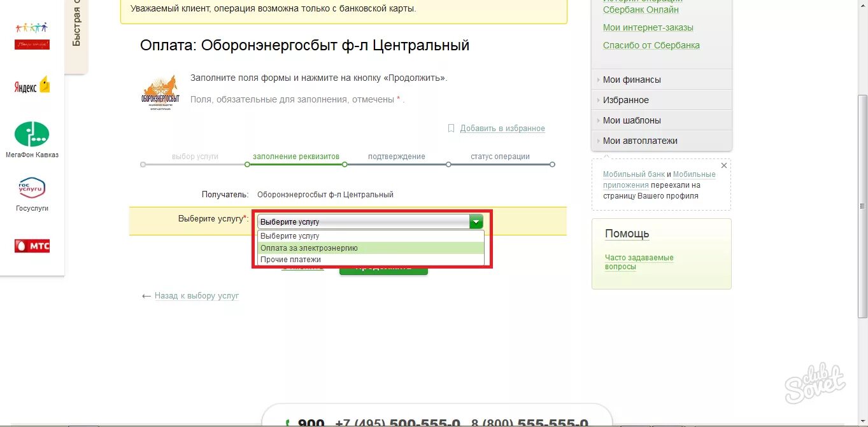
Task: Click the статус операции step label
Action: [500, 157]
